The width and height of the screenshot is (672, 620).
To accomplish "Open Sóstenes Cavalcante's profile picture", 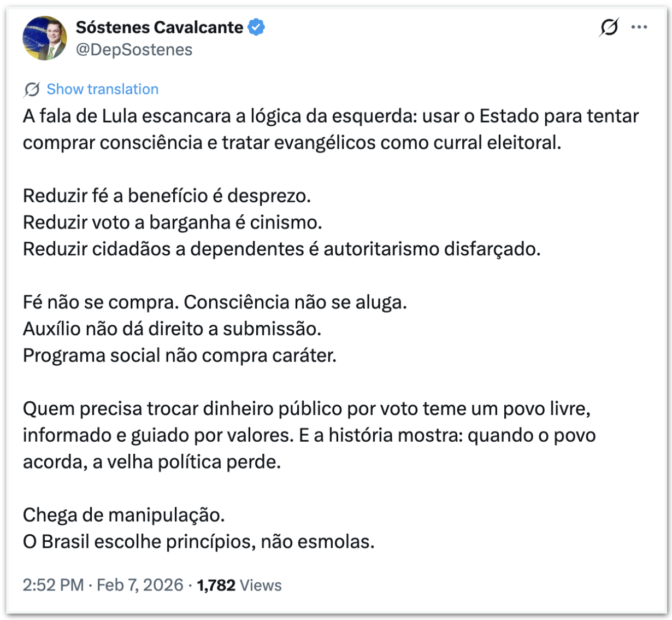I will [44, 38].
